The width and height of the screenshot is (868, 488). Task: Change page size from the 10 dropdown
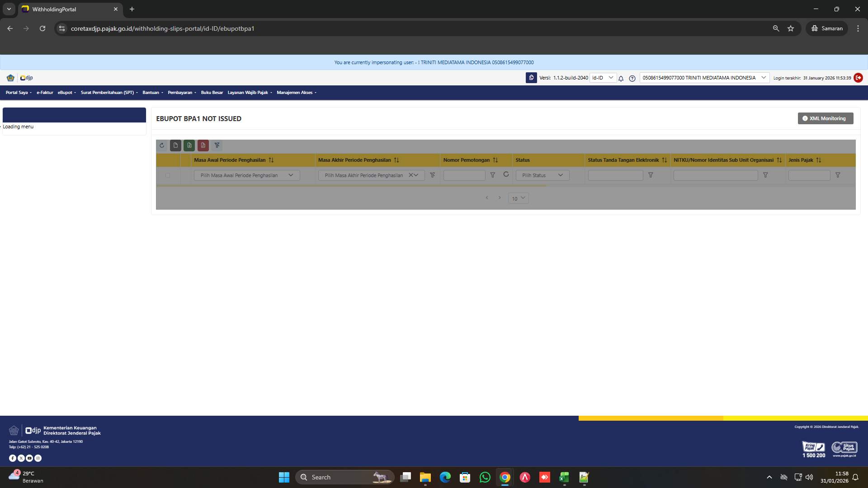coord(518,198)
